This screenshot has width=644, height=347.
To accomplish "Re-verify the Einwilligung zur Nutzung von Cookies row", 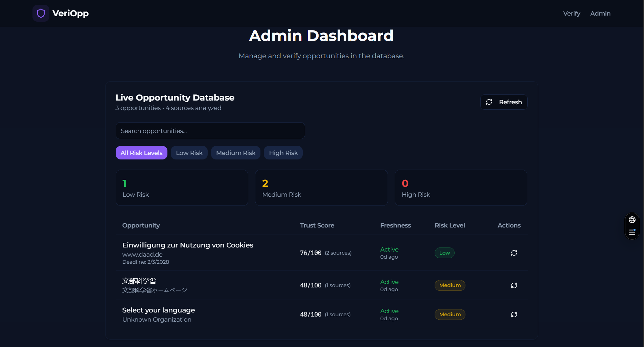I will (x=514, y=253).
